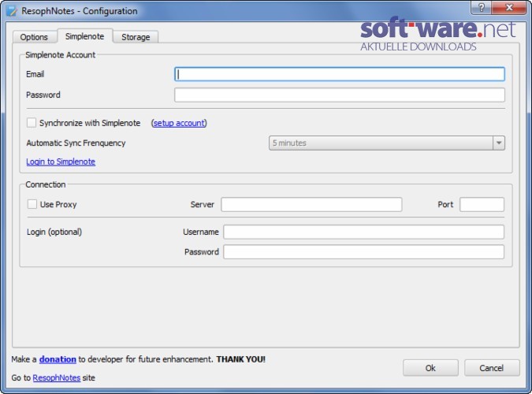Focus the Simplenote Email field
532x394 pixels.
click(340, 74)
